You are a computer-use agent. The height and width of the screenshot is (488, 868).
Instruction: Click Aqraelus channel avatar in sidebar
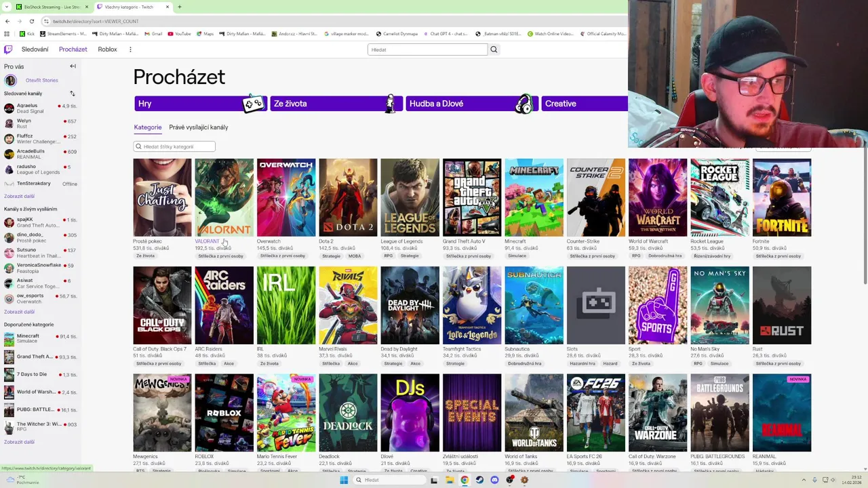tap(9, 108)
